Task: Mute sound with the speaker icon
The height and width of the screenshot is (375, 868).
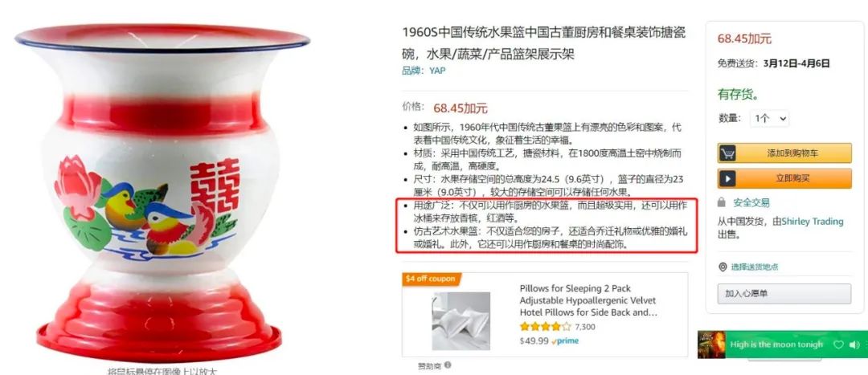Action: pos(854,344)
